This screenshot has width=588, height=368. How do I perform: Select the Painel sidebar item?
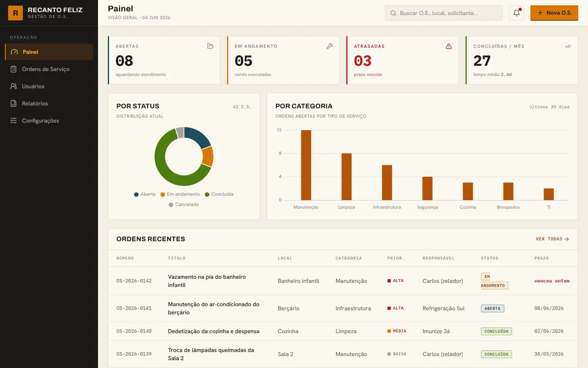coord(49,52)
